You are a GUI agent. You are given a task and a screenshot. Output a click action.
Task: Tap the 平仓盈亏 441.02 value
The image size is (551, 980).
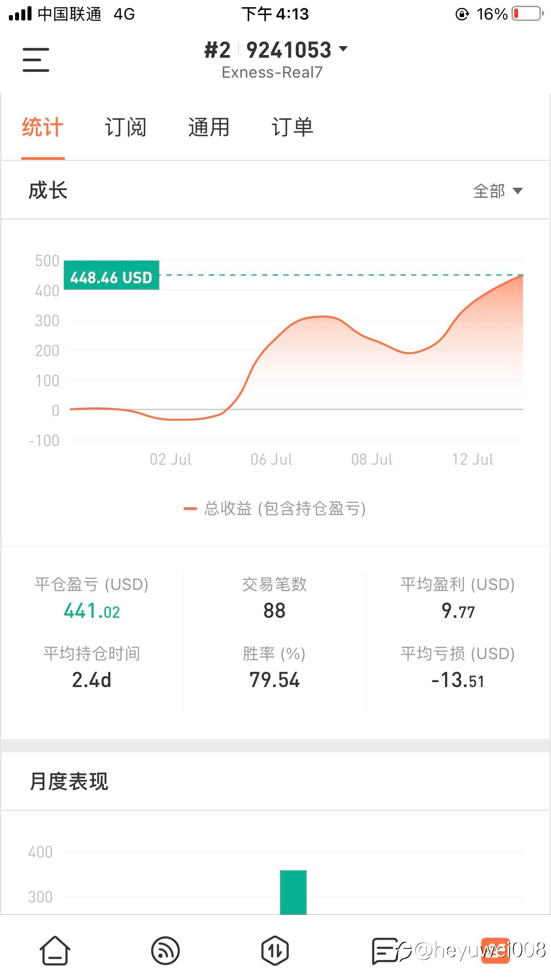click(x=92, y=611)
